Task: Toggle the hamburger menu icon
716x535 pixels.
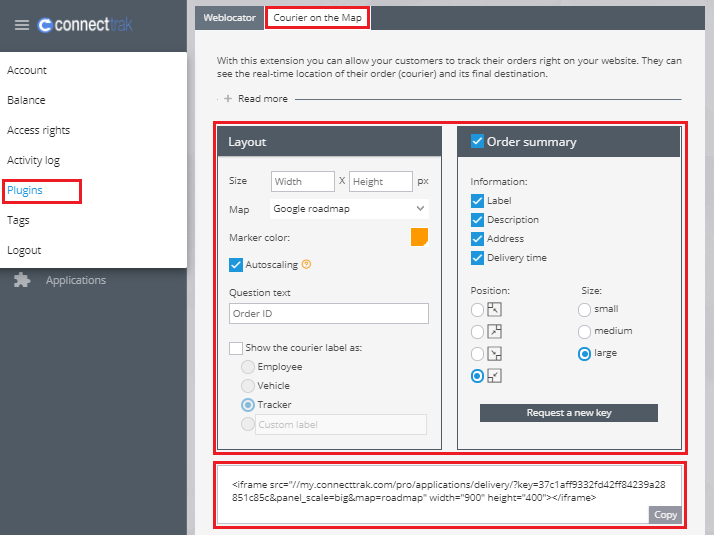Action: point(21,25)
